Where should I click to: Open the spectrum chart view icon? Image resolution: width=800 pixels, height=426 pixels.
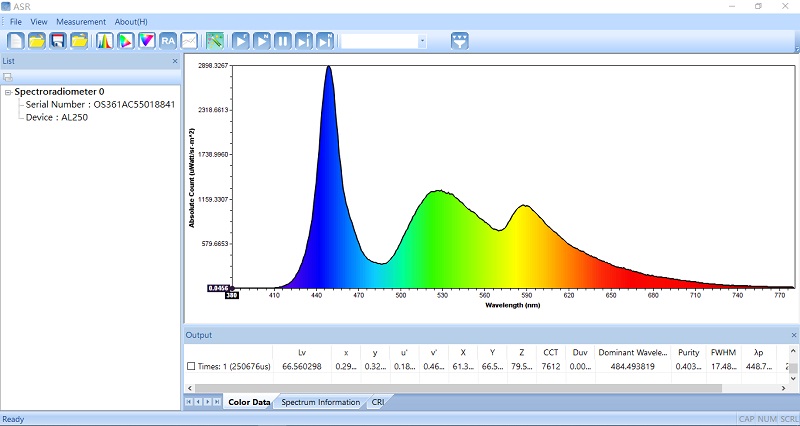click(x=105, y=41)
